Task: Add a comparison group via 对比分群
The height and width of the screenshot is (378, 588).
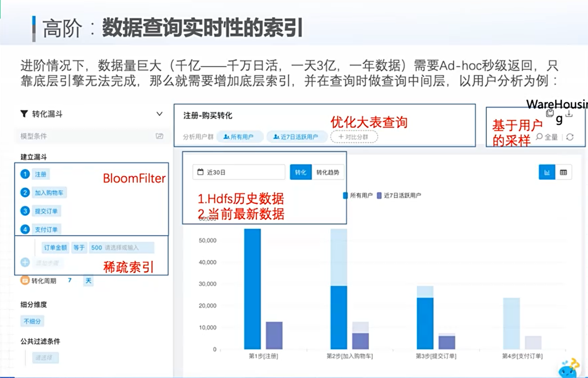Action: [354, 137]
